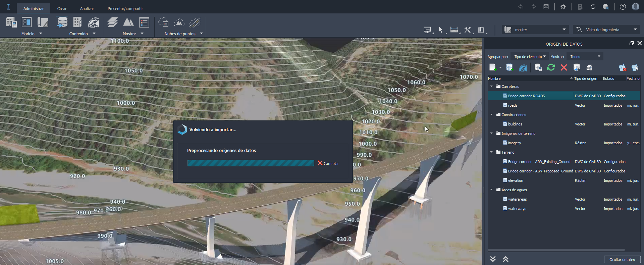Collapse the Carreteras group
644x265 pixels.
coord(492,87)
